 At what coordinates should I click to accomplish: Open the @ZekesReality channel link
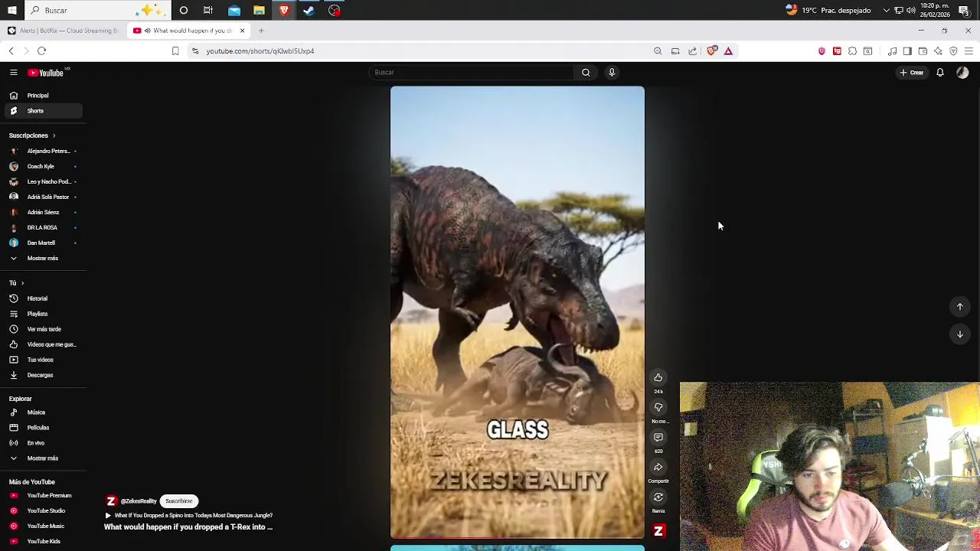click(139, 501)
